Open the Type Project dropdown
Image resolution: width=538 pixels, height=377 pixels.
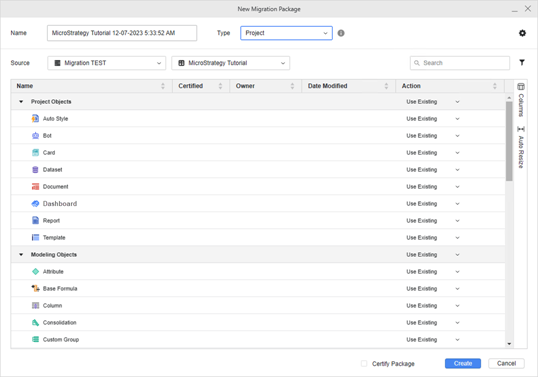286,33
